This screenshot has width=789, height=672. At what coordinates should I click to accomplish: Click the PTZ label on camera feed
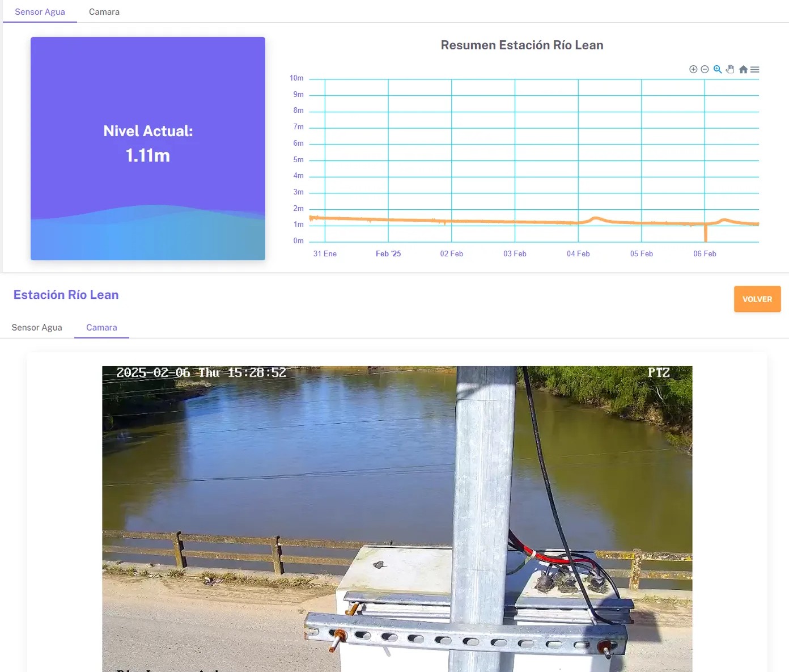pyautogui.click(x=659, y=373)
